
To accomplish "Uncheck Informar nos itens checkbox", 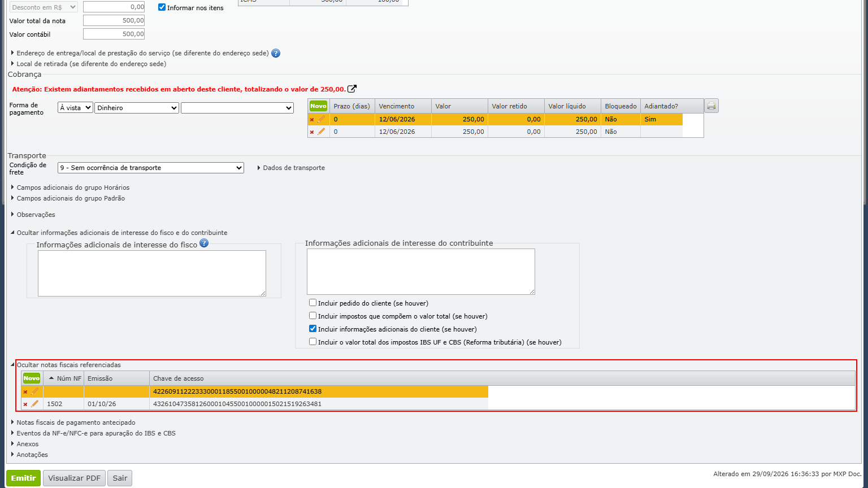I will tap(162, 7).
